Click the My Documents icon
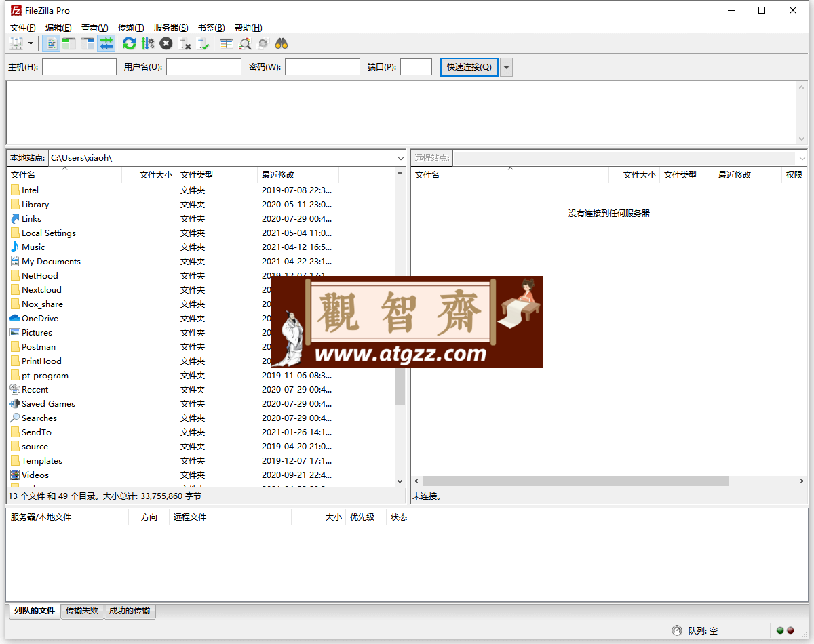This screenshot has width=814, height=644. click(15, 261)
